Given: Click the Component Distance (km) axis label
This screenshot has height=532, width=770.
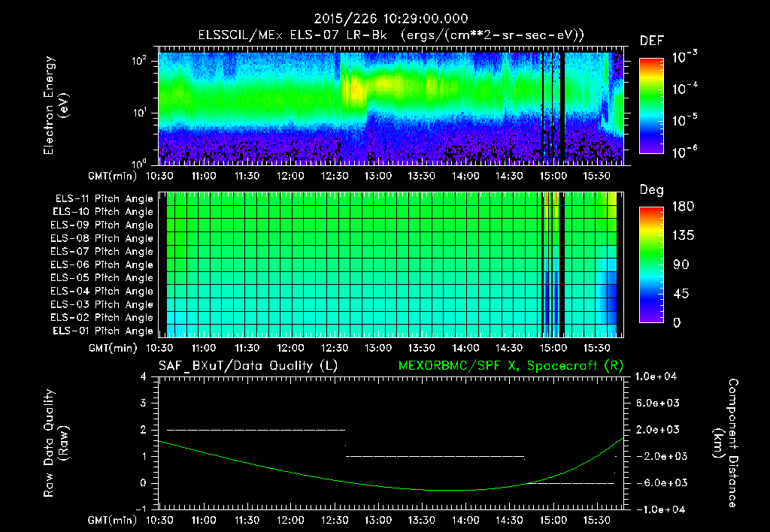Looking at the screenshot, I should [x=726, y=443].
